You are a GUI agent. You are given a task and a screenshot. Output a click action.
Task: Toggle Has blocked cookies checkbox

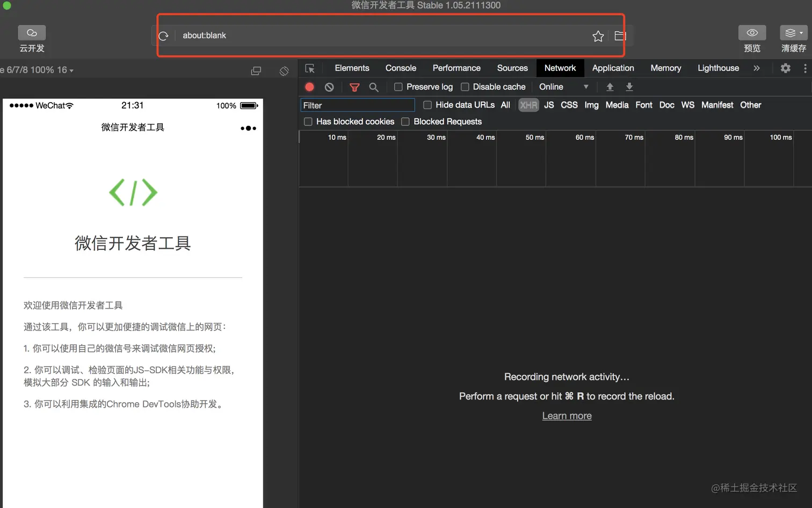click(x=308, y=121)
